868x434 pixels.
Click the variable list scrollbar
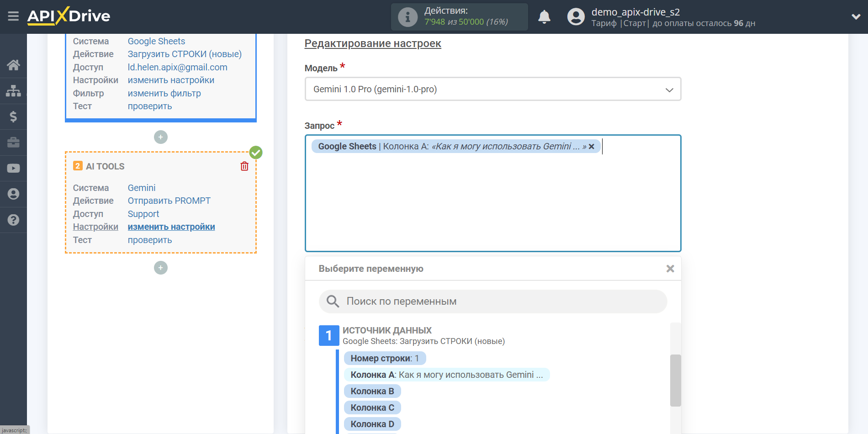coord(676,380)
